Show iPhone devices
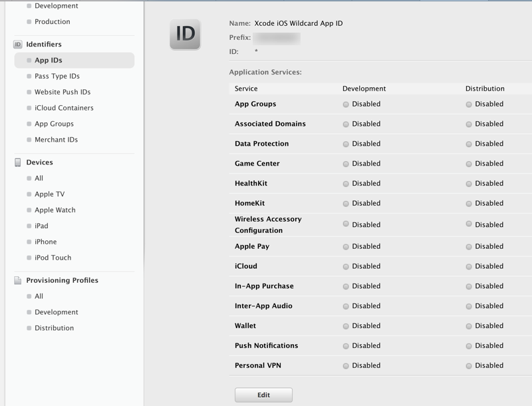The image size is (532, 406). (45, 242)
